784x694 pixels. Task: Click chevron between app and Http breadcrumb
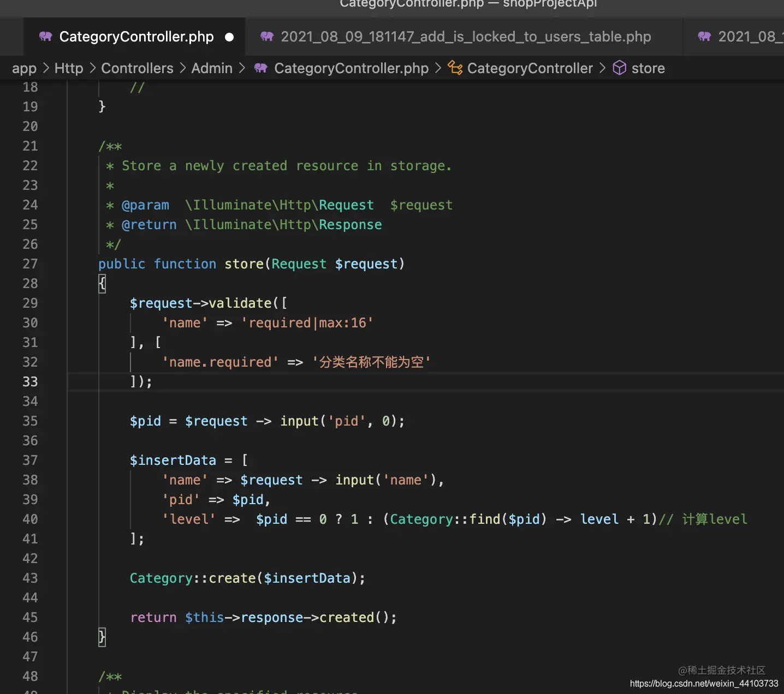46,68
